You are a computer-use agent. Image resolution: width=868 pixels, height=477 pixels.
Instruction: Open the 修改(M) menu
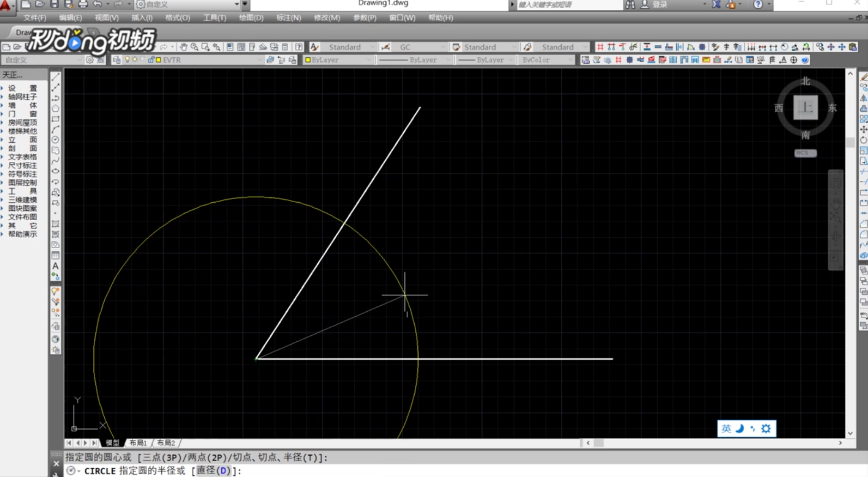[x=327, y=17]
